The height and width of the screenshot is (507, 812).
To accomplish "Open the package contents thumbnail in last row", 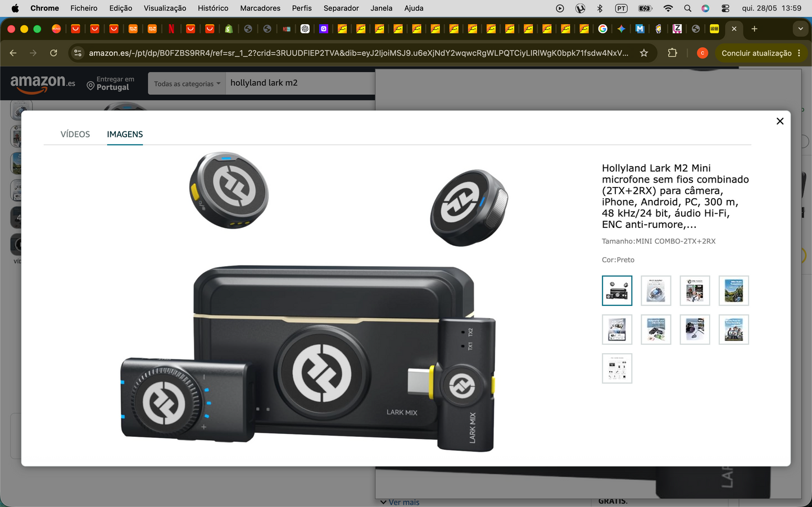I will pyautogui.click(x=617, y=368).
